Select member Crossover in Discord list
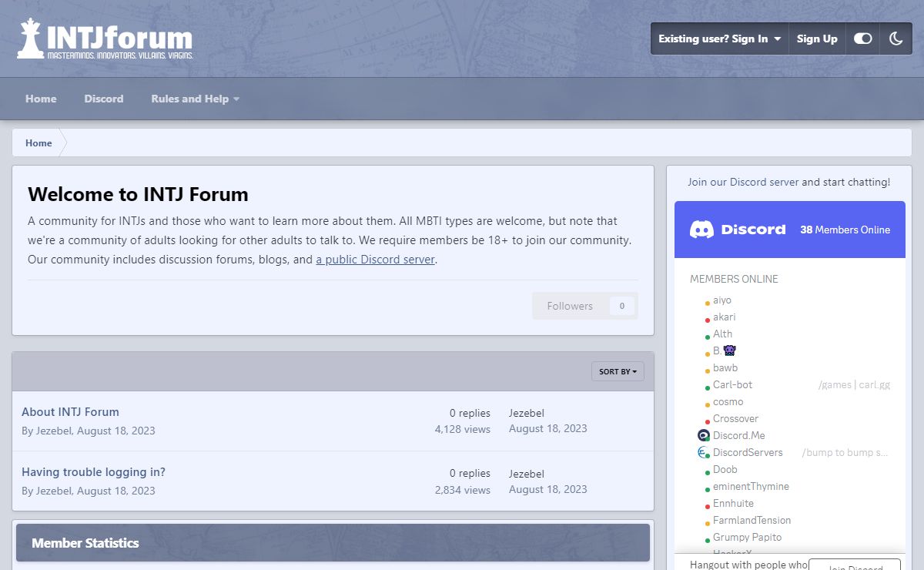 [x=735, y=418]
